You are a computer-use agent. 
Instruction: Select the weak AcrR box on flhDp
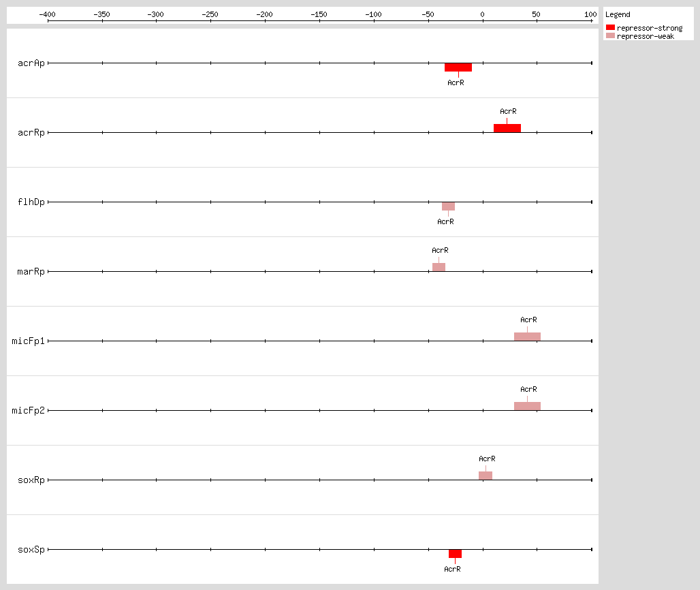(x=448, y=206)
